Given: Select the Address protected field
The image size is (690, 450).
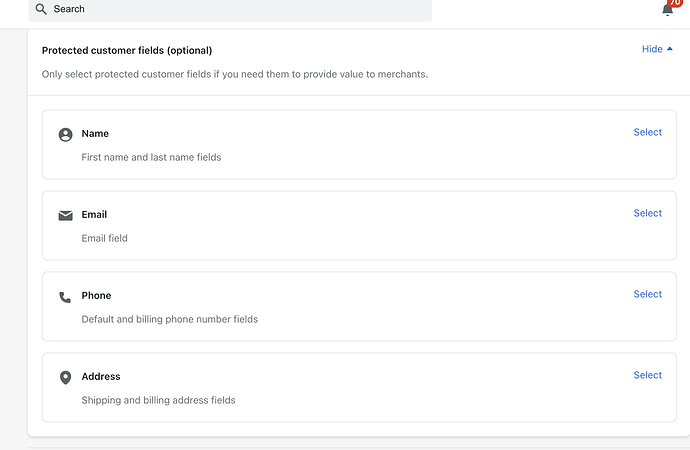Looking at the screenshot, I should (647, 375).
